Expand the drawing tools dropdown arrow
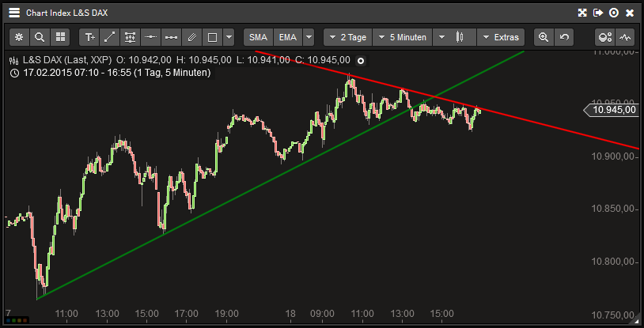644x328 pixels. 229,37
